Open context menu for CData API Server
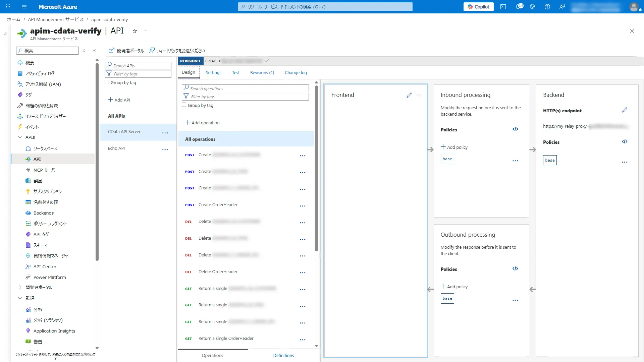Image resolution: width=644 pixels, height=362 pixels. 165,133
